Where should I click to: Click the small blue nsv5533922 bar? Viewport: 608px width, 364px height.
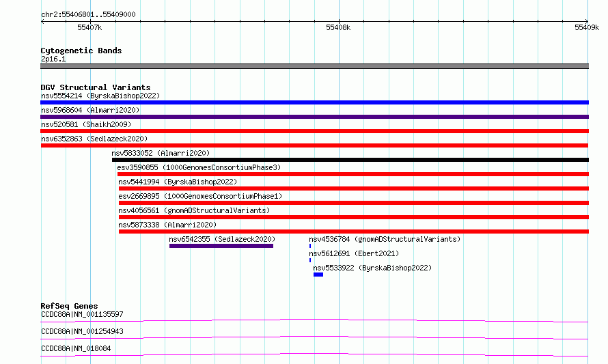click(x=318, y=275)
